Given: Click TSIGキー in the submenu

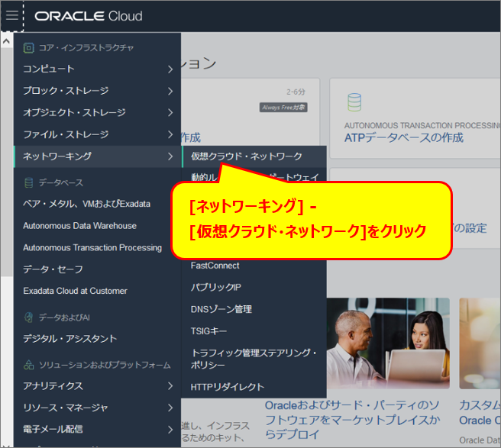Looking at the screenshot, I should tap(208, 331).
